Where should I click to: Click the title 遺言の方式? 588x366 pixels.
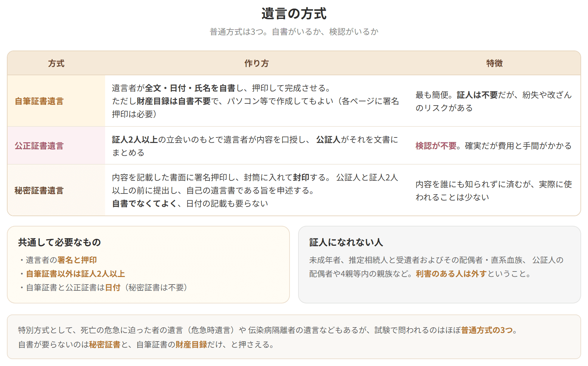(294, 14)
